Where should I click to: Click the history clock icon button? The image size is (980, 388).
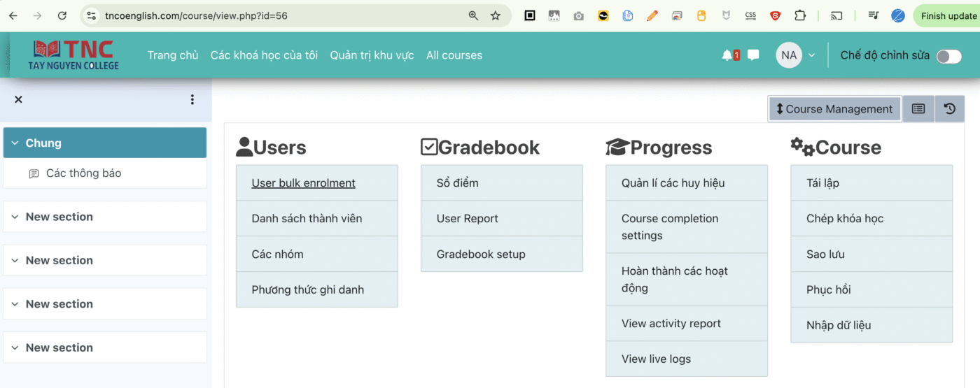coord(949,109)
